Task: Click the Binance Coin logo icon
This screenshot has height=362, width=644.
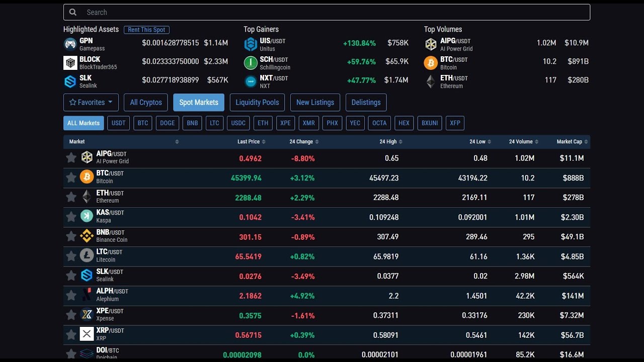Action: (87, 236)
